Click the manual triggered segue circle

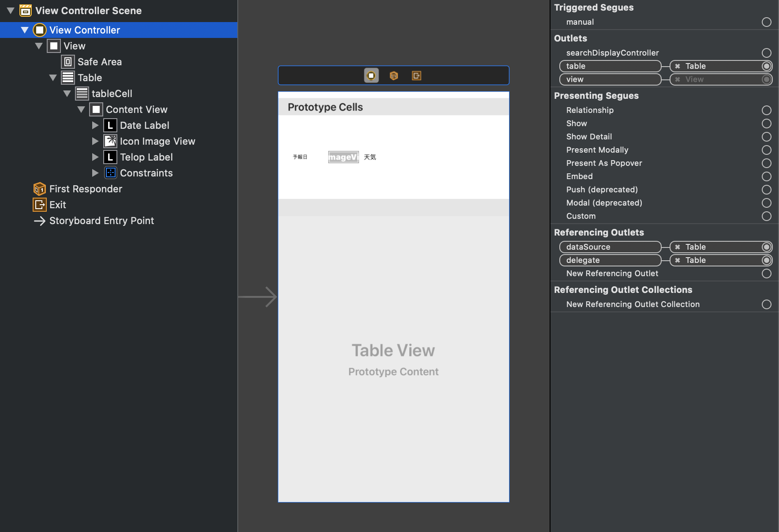click(767, 22)
